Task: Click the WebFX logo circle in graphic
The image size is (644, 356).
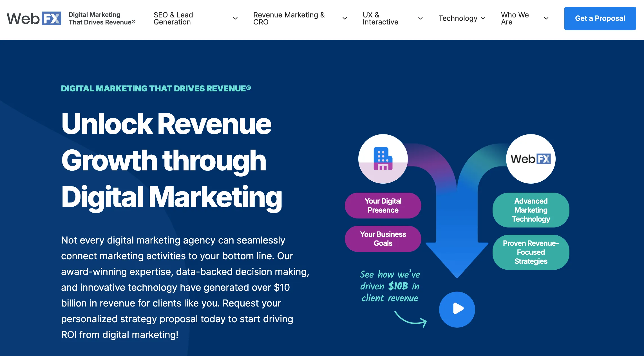Action: coord(531,159)
